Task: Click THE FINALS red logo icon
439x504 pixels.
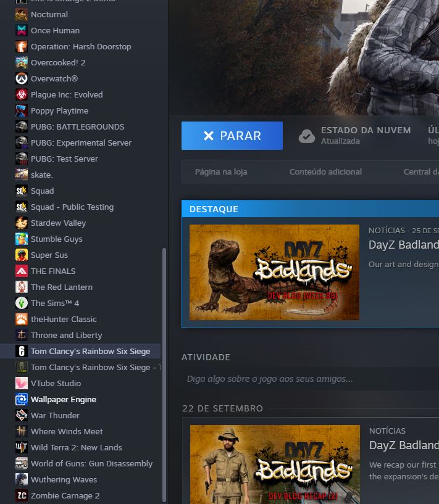Action: (x=22, y=271)
